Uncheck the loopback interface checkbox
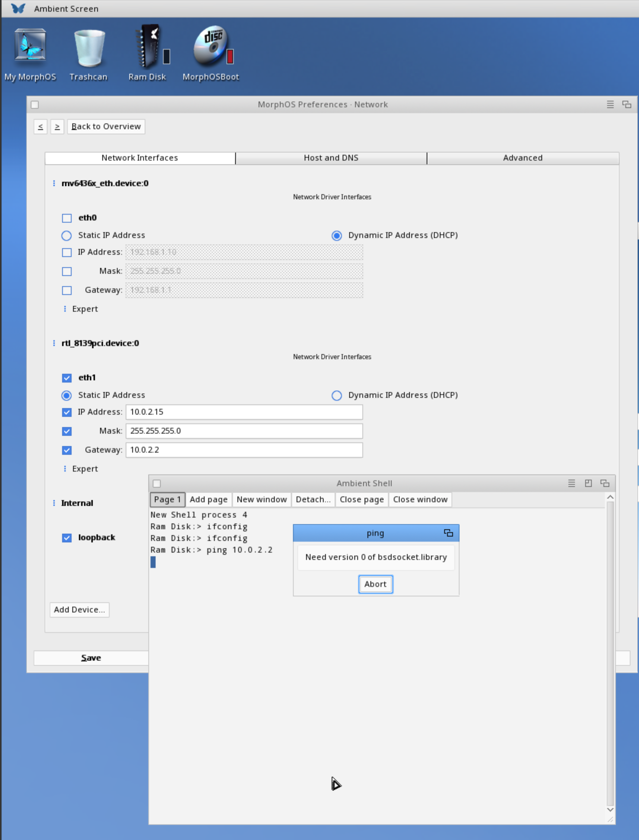Viewport: 639px width, 840px height. click(67, 538)
